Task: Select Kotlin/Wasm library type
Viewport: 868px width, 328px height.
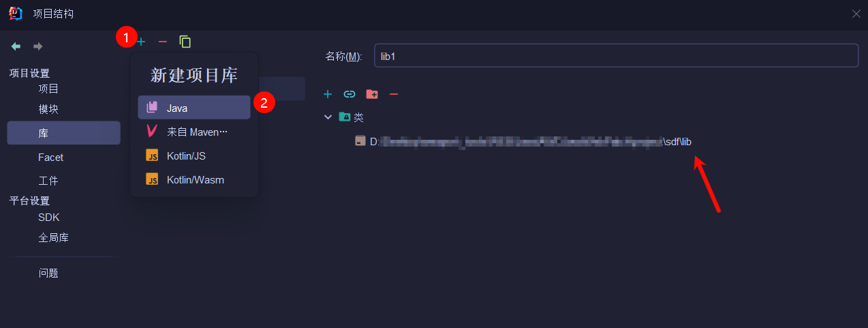Action: [193, 180]
